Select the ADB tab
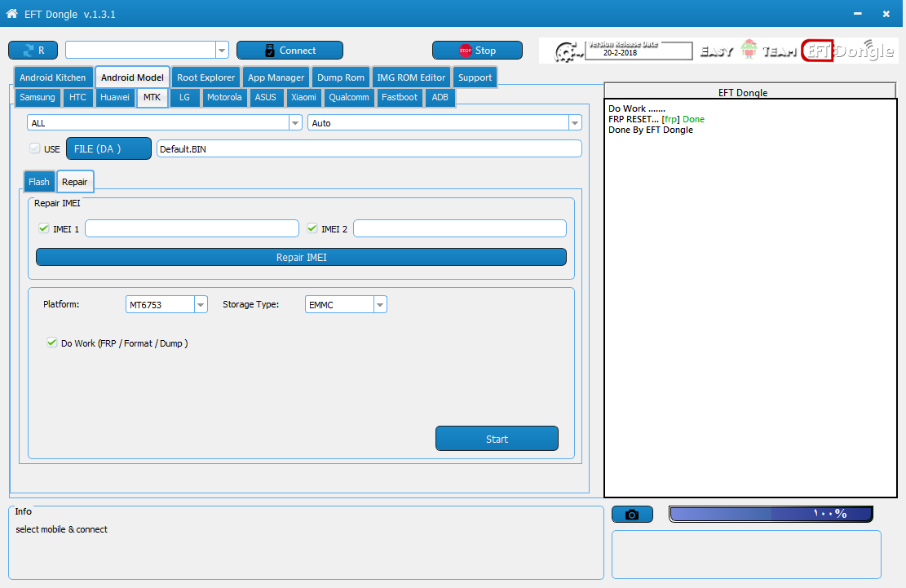Image resolution: width=906 pixels, height=588 pixels. coord(440,97)
